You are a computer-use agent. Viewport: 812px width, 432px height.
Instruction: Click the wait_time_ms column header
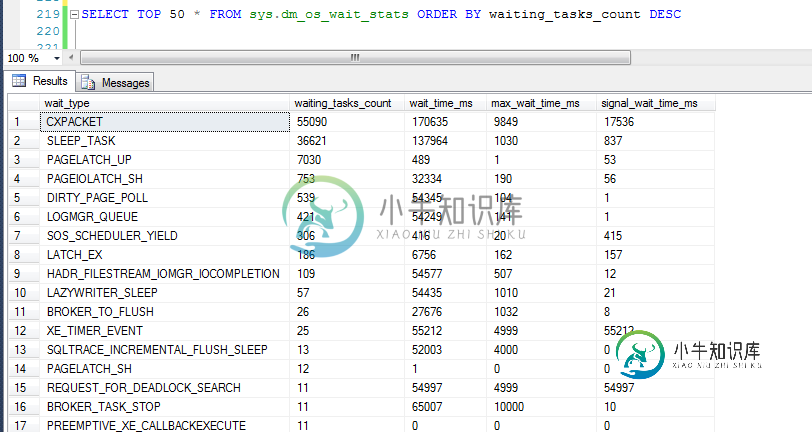(x=445, y=103)
